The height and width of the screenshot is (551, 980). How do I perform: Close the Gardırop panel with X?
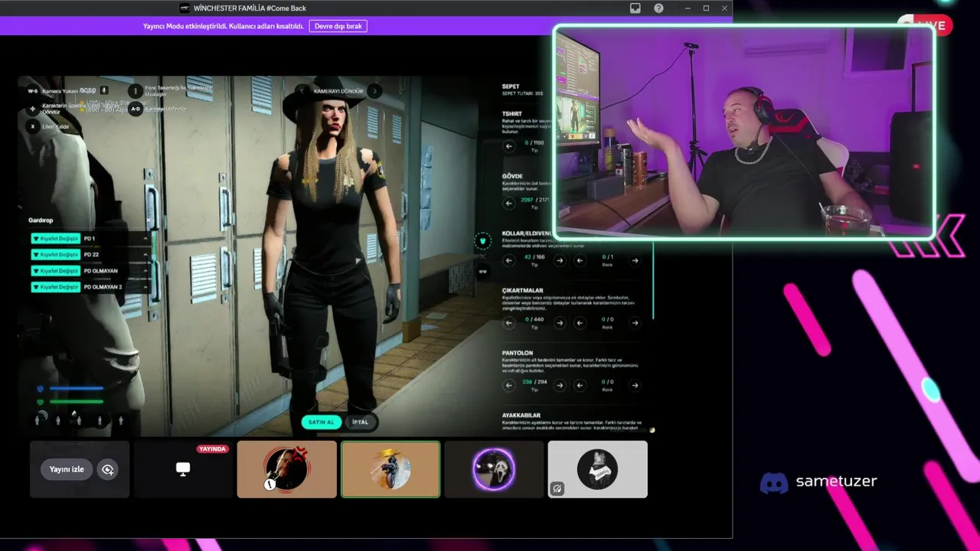coord(149,220)
